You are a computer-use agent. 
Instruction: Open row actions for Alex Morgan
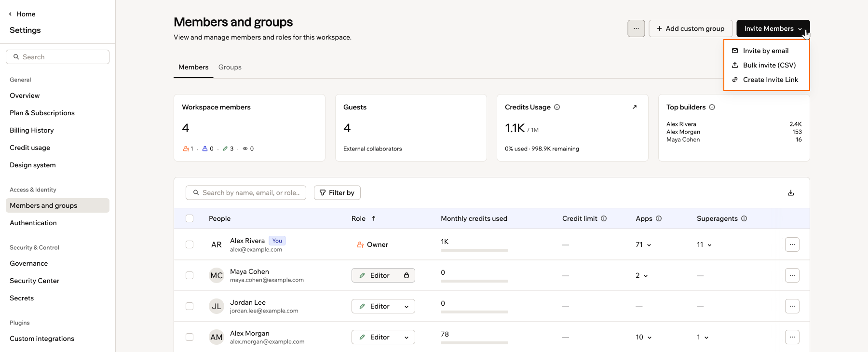(x=792, y=337)
